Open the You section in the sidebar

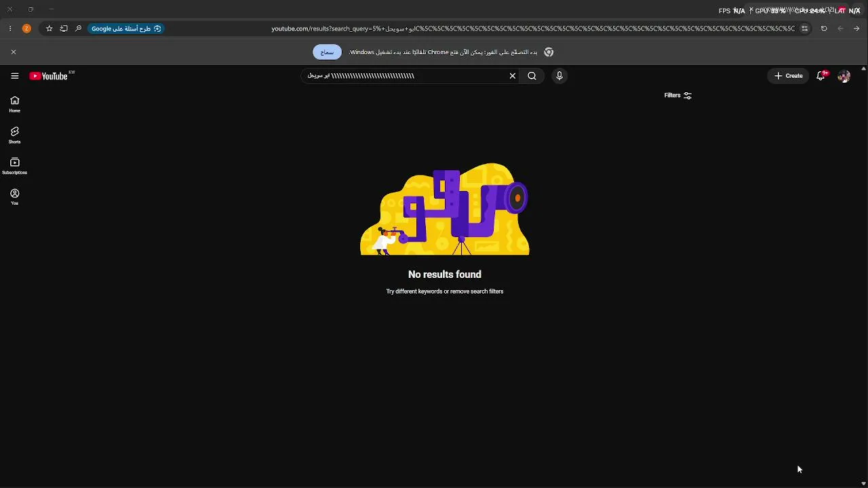point(14,197)
